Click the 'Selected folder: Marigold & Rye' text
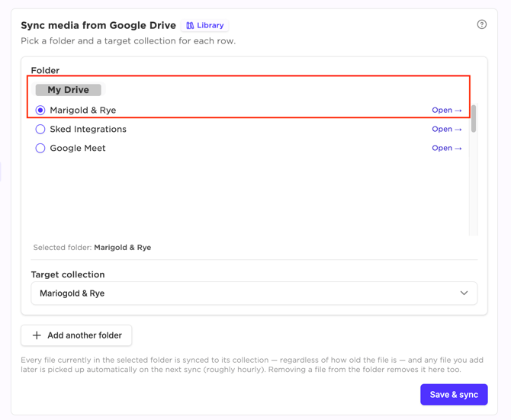The width and height of the screenshot is (511, 420). point(92,248)
